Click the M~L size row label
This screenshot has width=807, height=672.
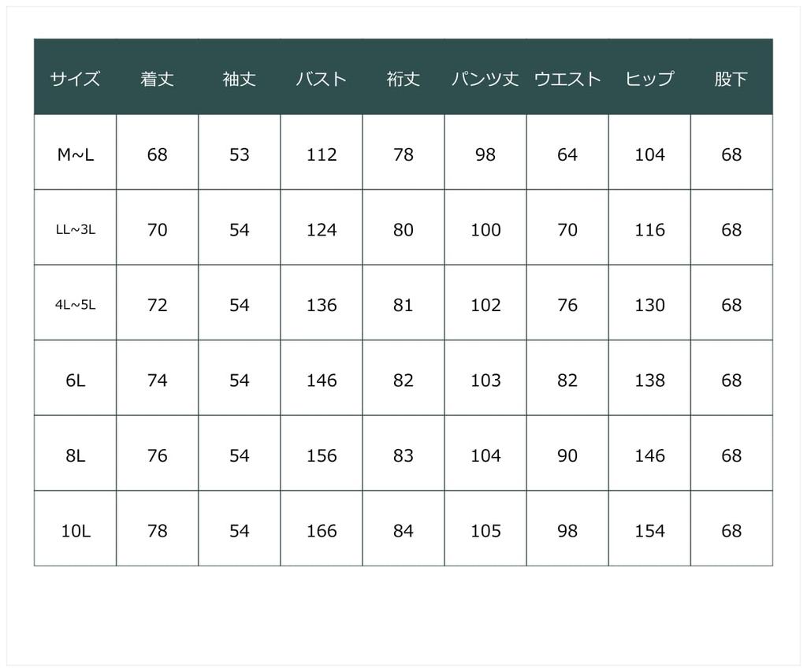point(75,154)
